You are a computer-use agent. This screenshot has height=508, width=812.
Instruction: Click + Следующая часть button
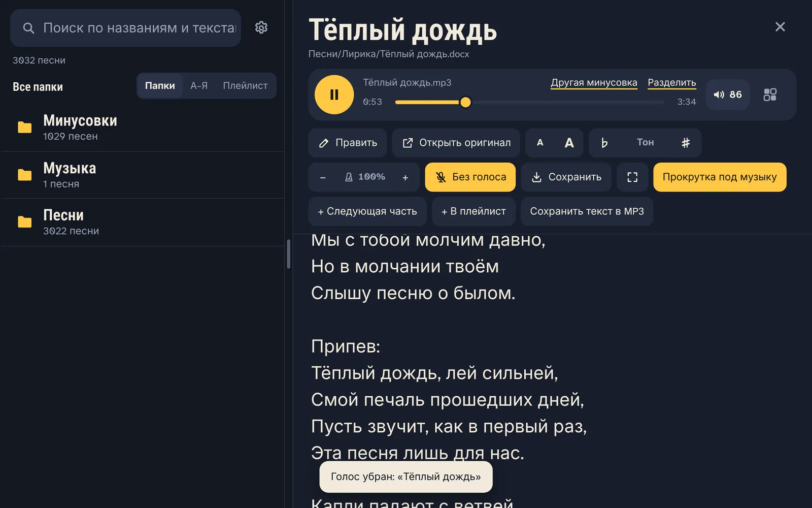tap(367, 211)
